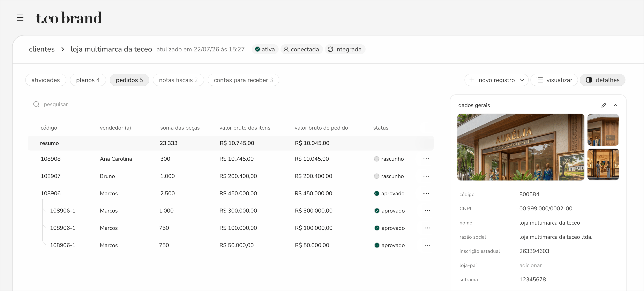Sort by the vendedor (a) column header

(x=115, y=128)
